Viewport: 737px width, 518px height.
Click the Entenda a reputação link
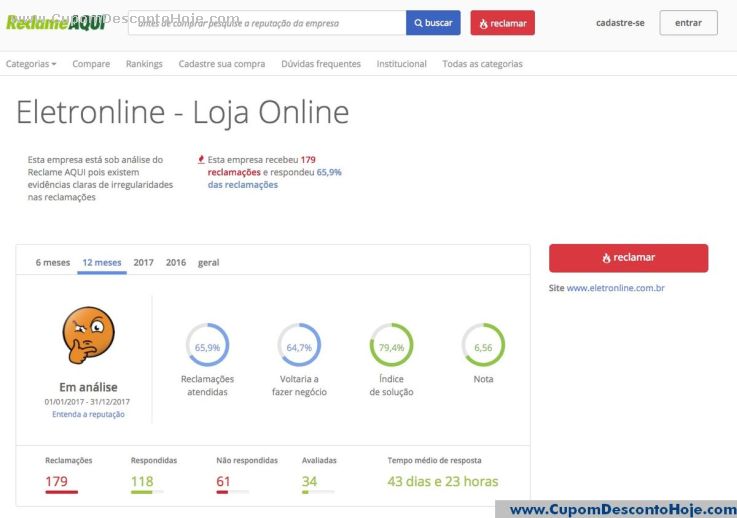[88, 414]
